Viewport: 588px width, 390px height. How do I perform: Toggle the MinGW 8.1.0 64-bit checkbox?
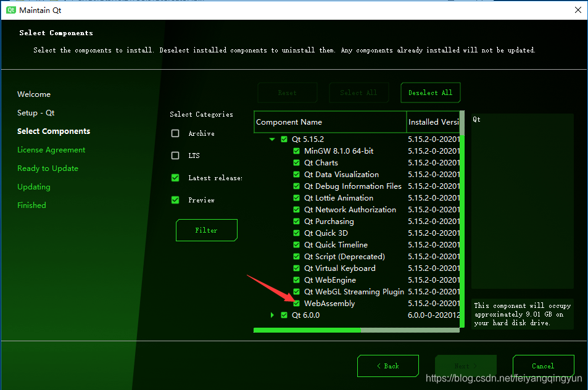tap(297, 151)
